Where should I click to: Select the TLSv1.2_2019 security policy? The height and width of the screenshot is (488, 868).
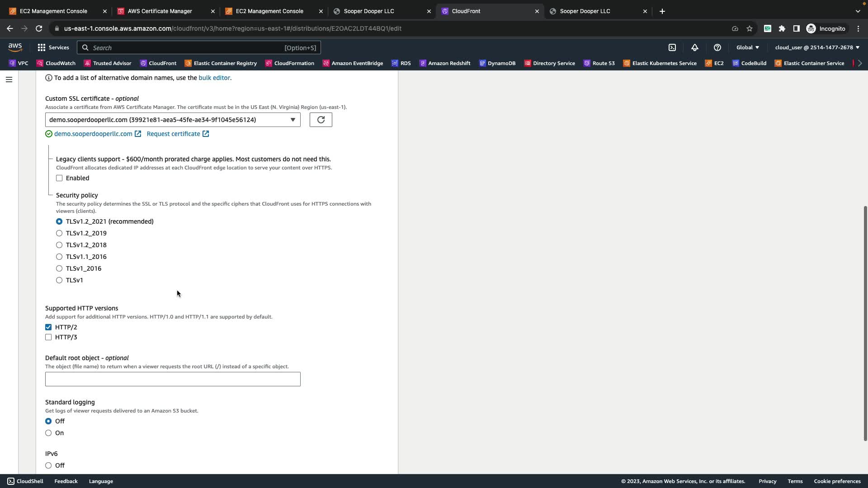pyautogui.click(x=59, y=233)
